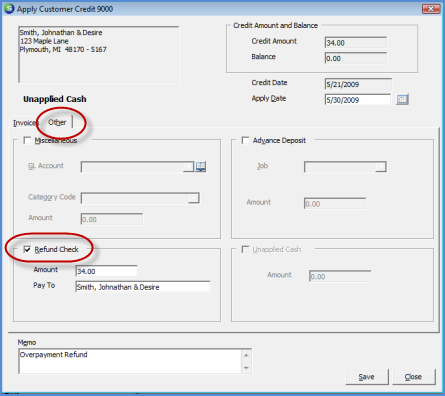
Task: Focus the Memo text box
Action: (x=135, y=361)
